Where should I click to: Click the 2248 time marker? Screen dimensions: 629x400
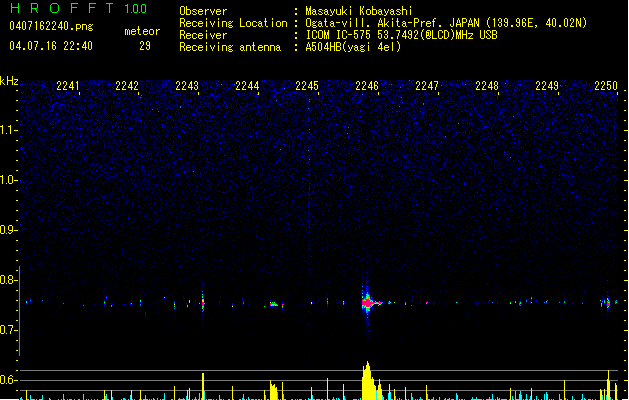point(487,86)
